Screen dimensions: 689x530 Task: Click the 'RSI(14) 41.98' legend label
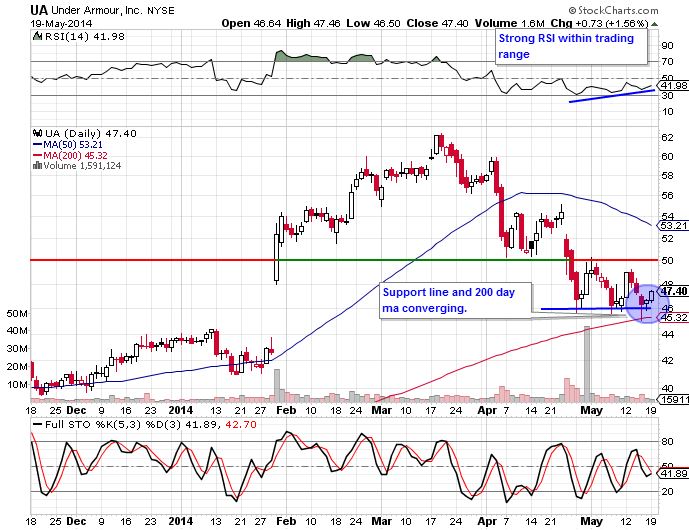tap(84, 36)
